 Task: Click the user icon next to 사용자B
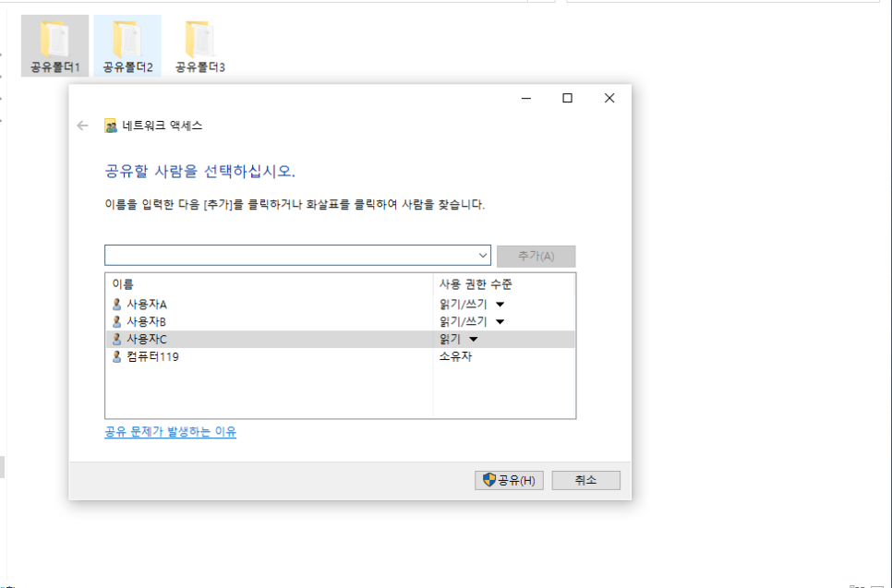click(116, 322)
